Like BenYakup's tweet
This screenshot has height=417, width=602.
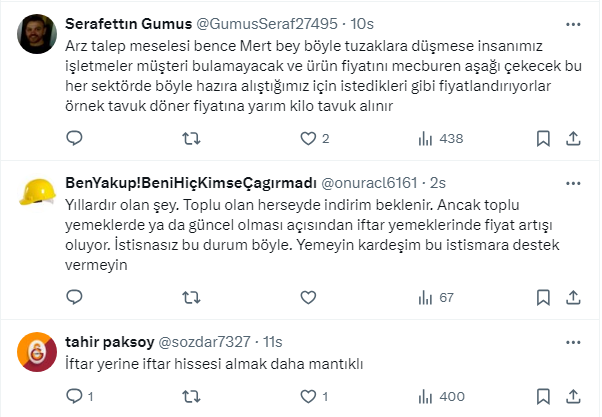307,297
